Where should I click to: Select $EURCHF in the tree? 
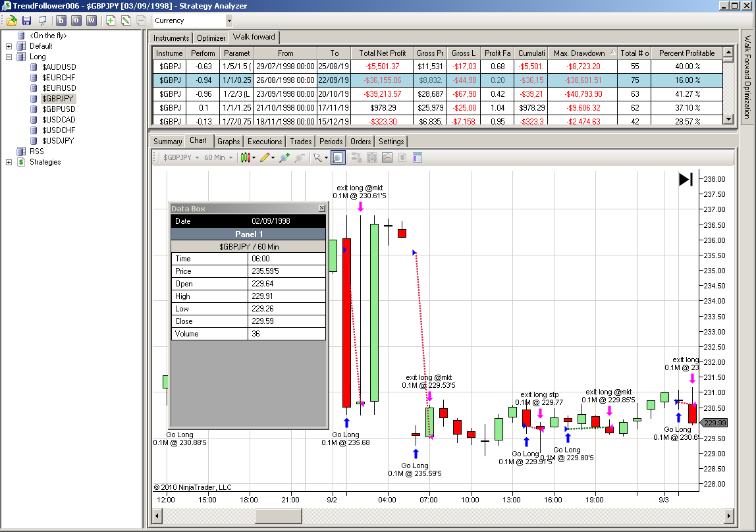point(59,78)
